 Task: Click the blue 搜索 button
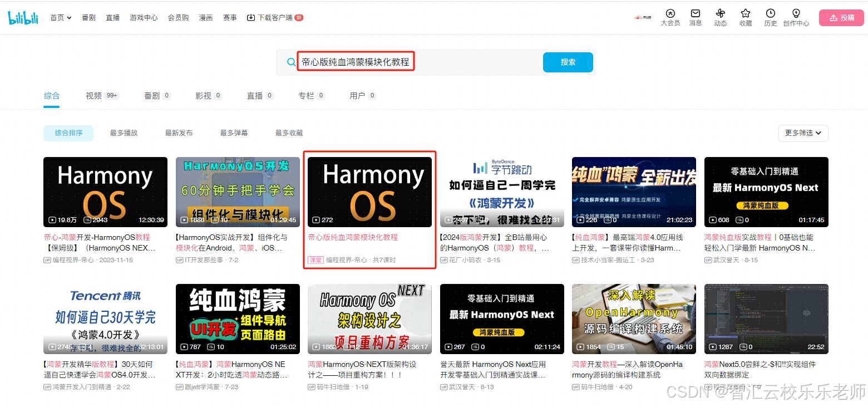point(568,62)
